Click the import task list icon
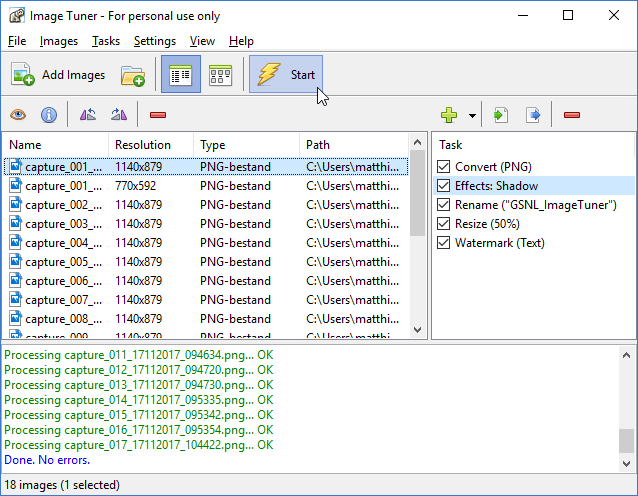 pos(501,115)
